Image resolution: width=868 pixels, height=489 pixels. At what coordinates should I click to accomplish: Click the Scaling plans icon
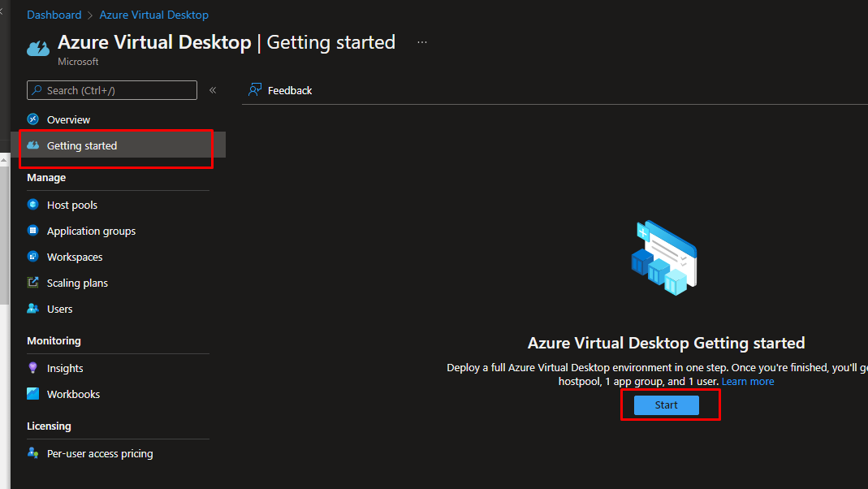[x=33, y=283]
